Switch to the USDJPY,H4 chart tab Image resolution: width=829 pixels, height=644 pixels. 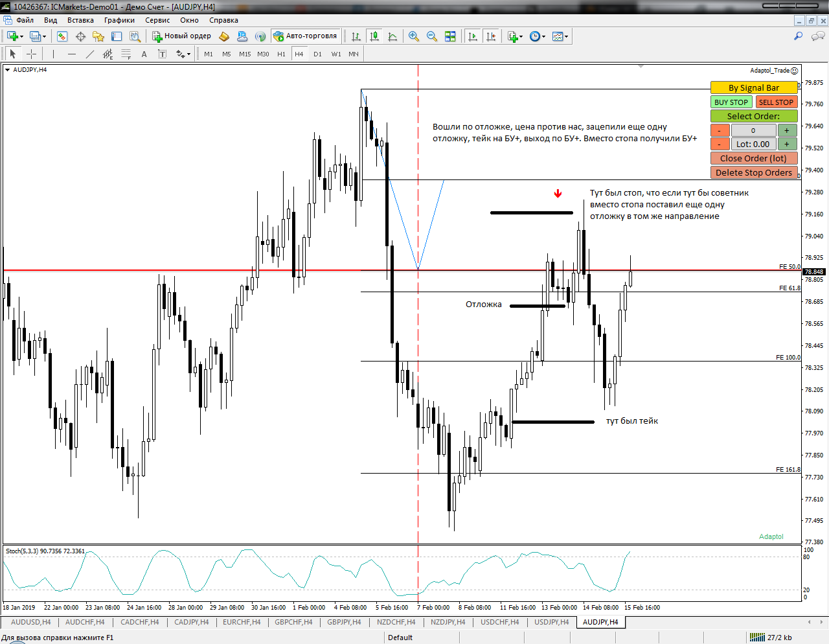click(551, 622)
